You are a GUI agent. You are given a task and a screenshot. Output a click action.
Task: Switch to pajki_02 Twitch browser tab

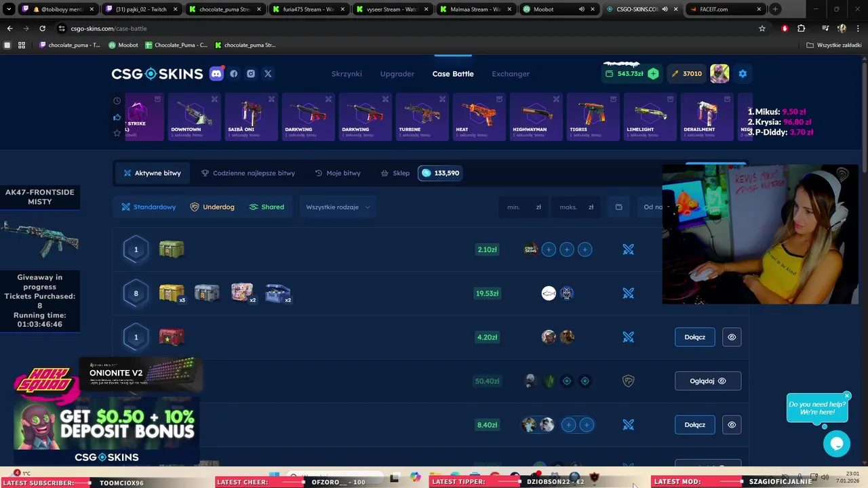pos(141,9)
